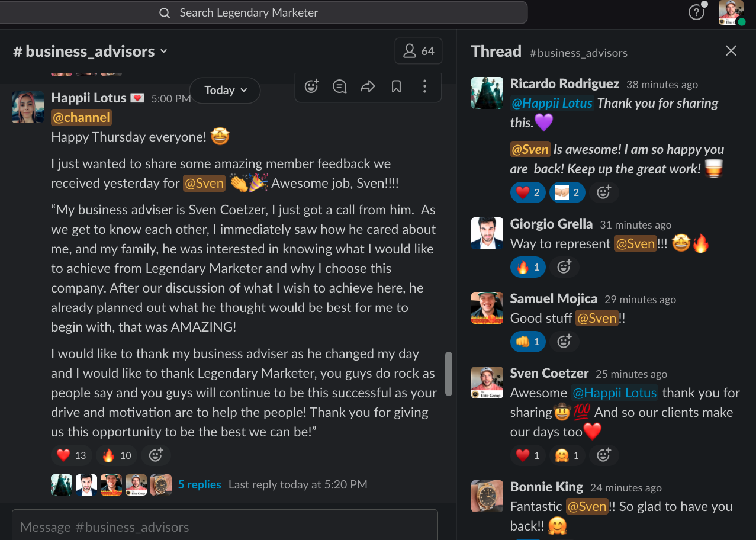Open the help question mark icon
Screen dimensions: 756x540
pos(696,12)
